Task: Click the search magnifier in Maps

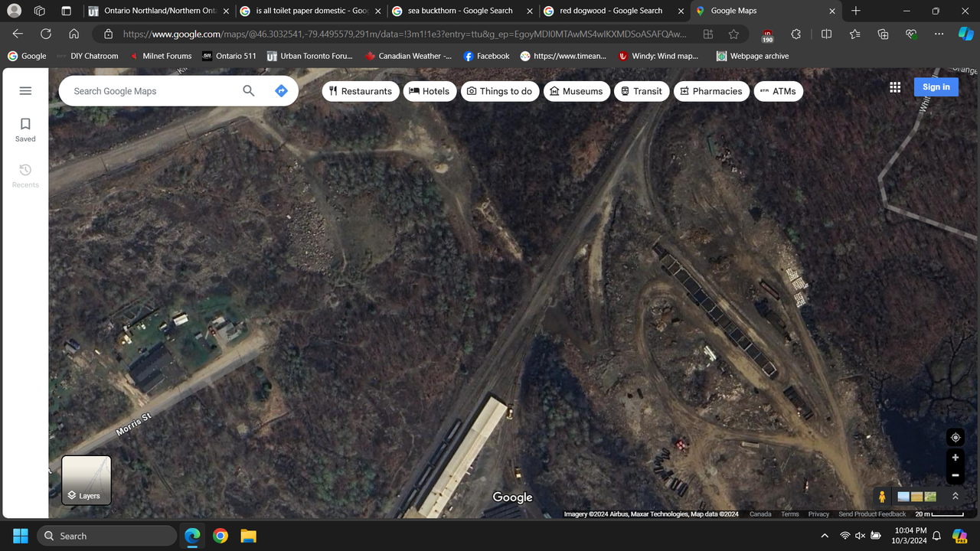Action: [248, 91]
